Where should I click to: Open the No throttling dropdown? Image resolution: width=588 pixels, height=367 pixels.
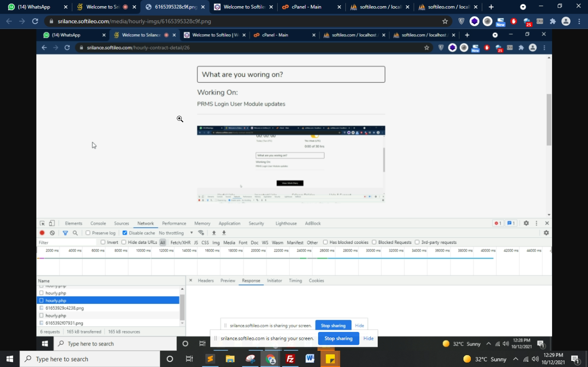click(176, 233)
